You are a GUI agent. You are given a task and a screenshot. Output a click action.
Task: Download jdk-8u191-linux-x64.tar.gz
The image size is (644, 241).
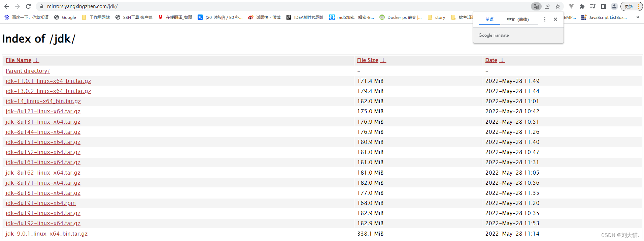click(x=43, y=213)
